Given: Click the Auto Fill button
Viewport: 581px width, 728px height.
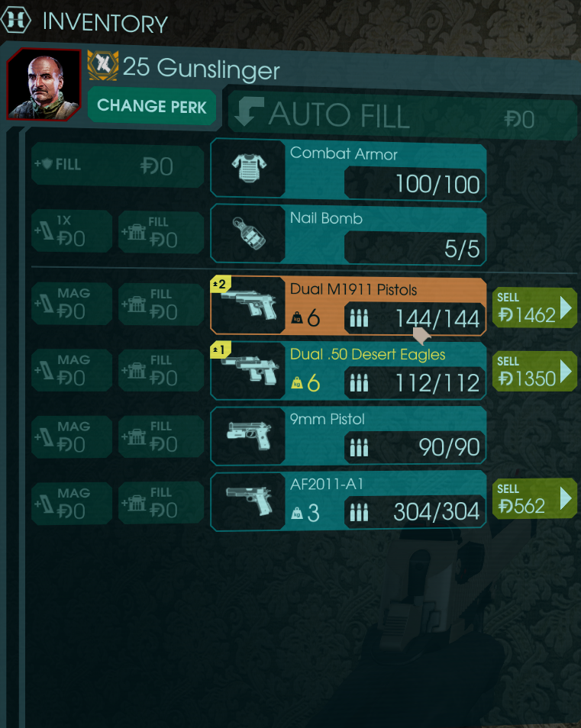Looking at the screenshot, I should pyautogui.click(x=402, y=116).
